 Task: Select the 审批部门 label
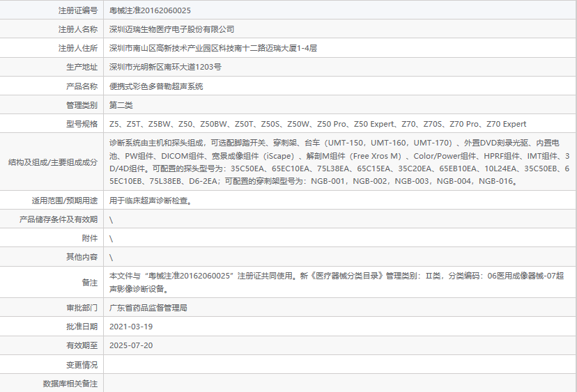point(82,308)
